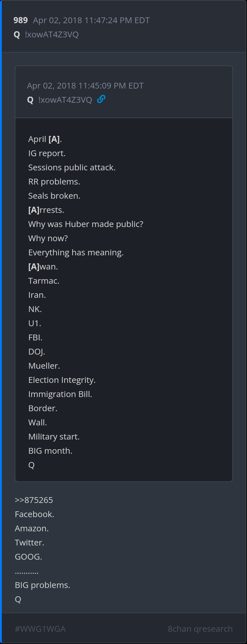
Task: Click the "GOOG." line in the reply
Action: tap(28, 557)
